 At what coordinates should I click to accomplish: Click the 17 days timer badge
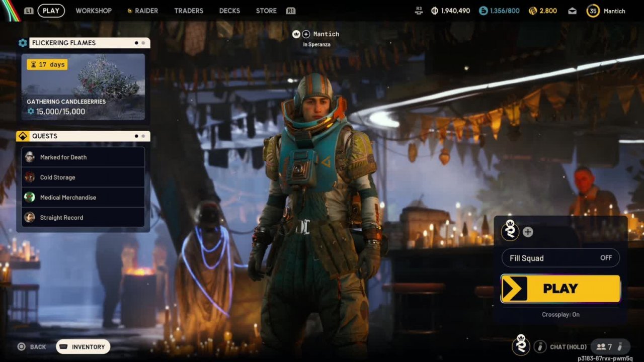tap(47, 64)
